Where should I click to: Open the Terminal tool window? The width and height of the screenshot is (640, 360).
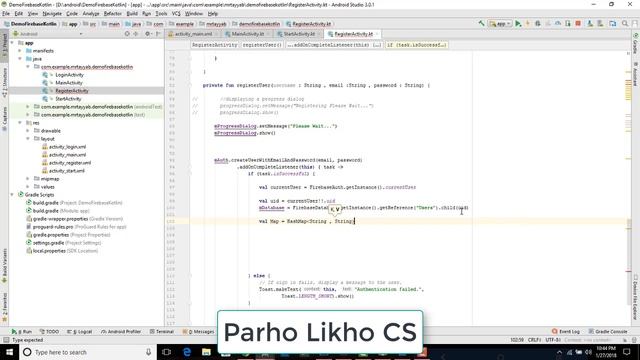coord(162,332)
